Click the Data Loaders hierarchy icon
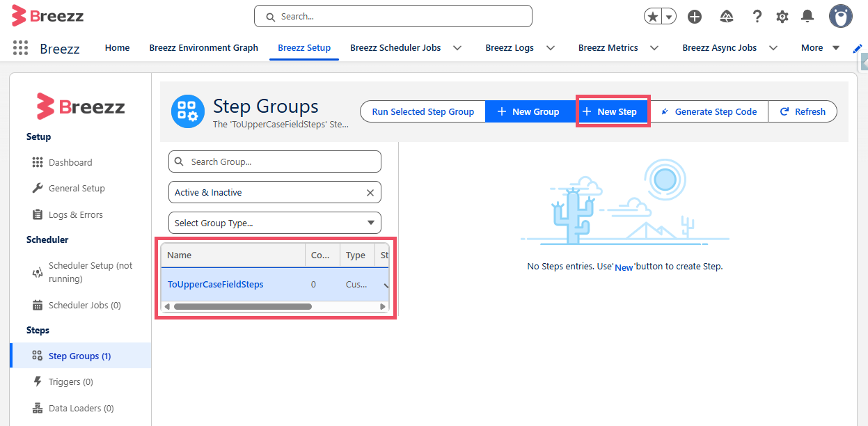This screenshot has width=868, height=426. click(38, 408)
